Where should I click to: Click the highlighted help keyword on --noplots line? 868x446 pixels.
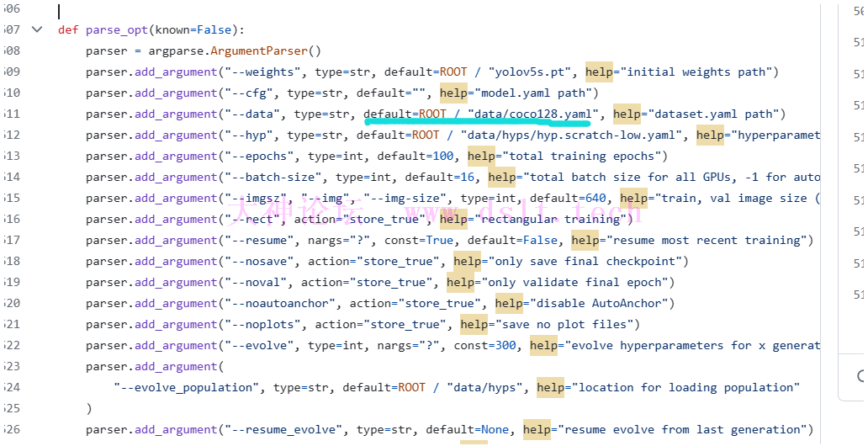[x=474, y=324]
